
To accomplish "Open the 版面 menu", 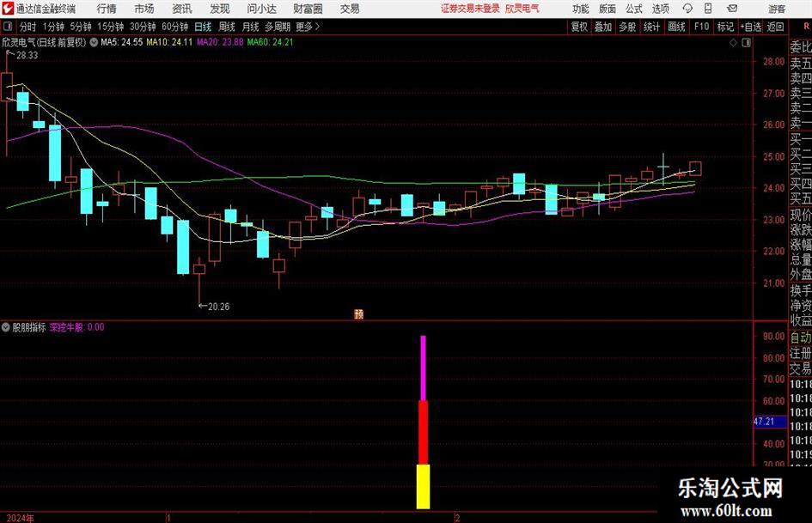I will click(x=607, y=9).
